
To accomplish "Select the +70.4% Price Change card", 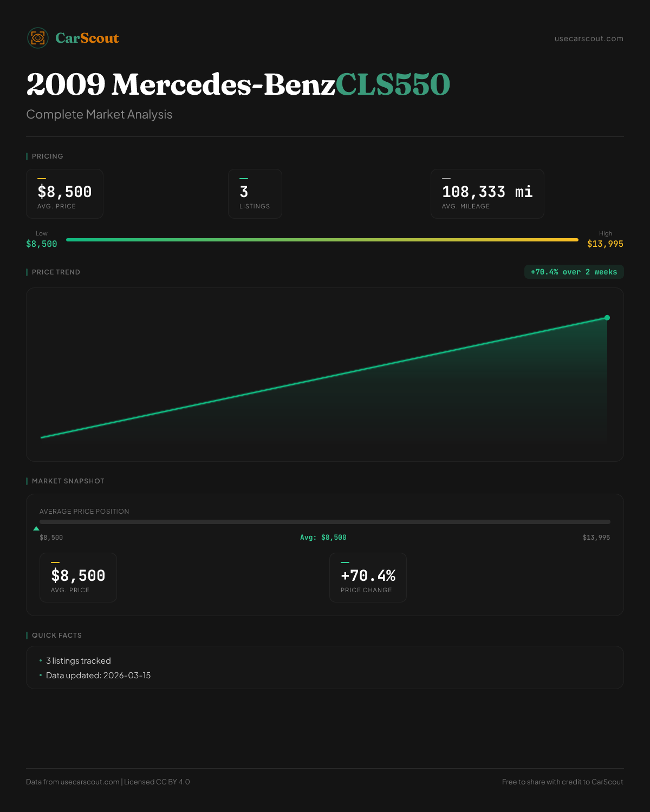I will [368, 578].
